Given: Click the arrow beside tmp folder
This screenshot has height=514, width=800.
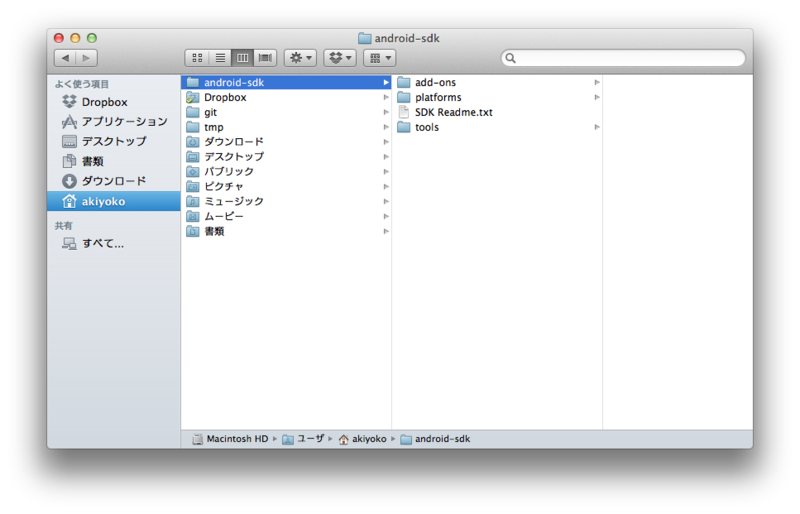Looking at the screenshot, I should 386,127.
